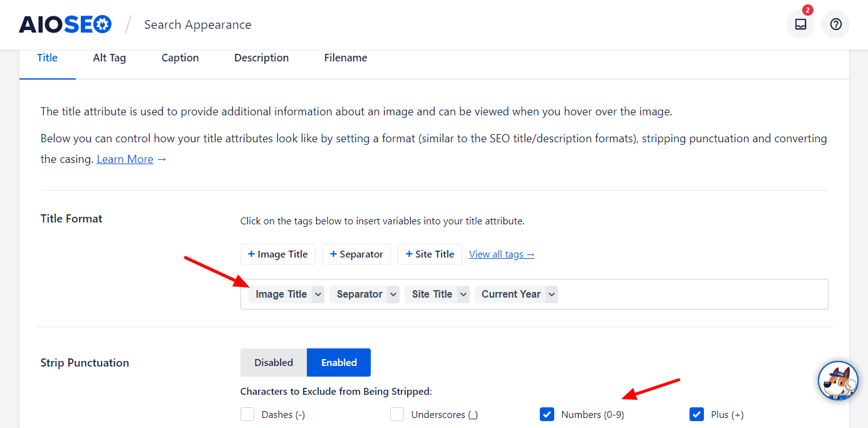The image size is (868, 428).
Task: Set Strip Punctuation to Disabled
Action: click(x=273, y=362)
